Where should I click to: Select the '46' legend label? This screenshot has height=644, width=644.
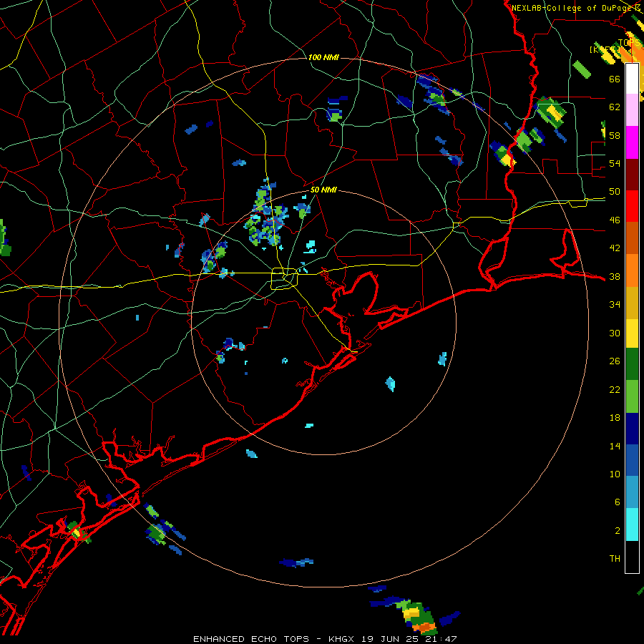point(615,220)
